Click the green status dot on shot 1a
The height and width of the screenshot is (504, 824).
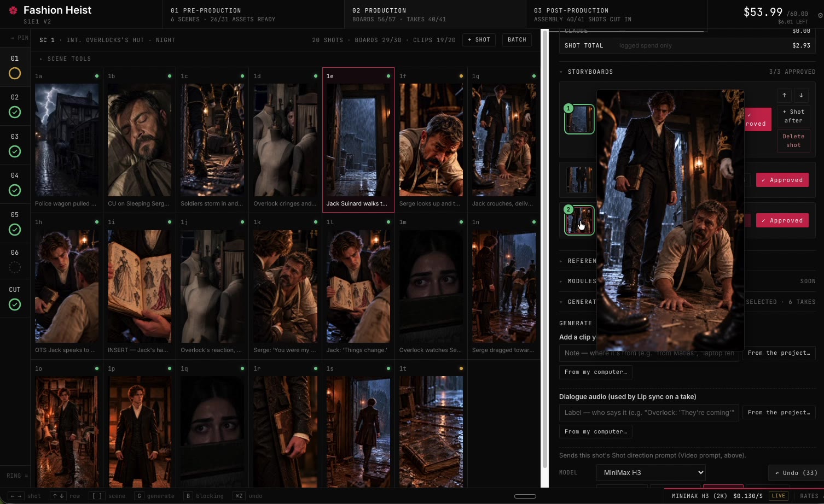pyautogui.click(x=97, y=76)
